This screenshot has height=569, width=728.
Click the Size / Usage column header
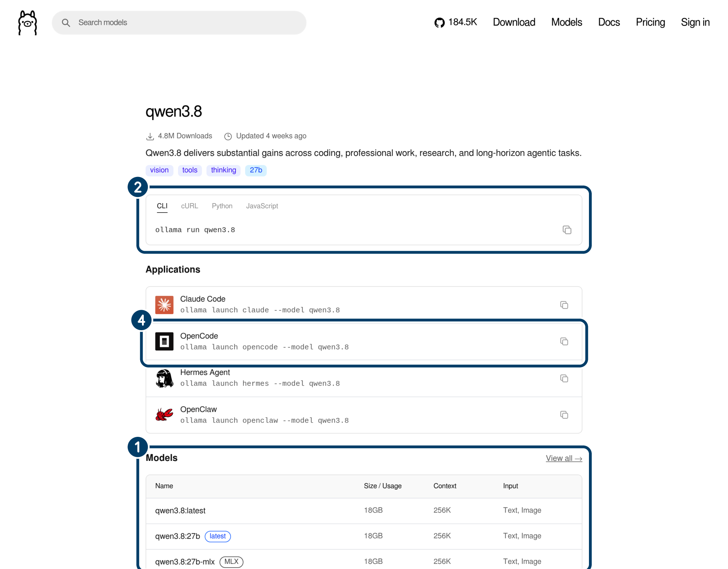click(383, 486)
